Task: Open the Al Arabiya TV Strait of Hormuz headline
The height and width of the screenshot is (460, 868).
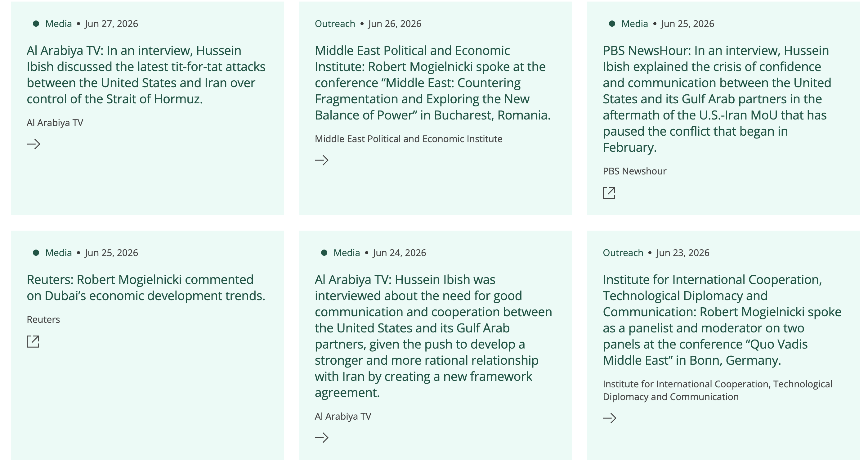Action: pyautogui.click(x=146, y=75)
